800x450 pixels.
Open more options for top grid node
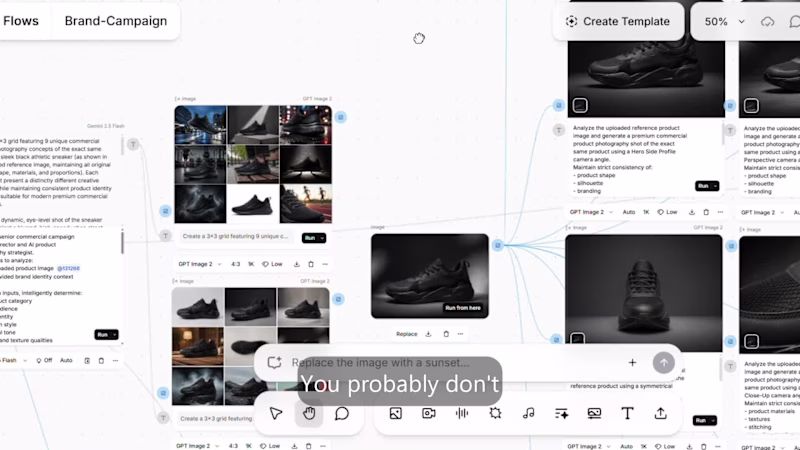(325, 264)
